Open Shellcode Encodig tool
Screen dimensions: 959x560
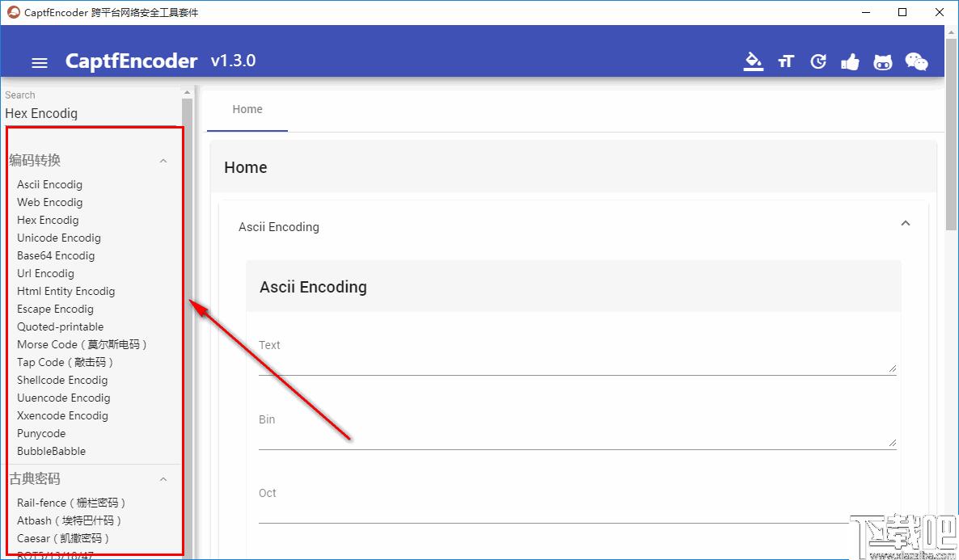point(62,380)
